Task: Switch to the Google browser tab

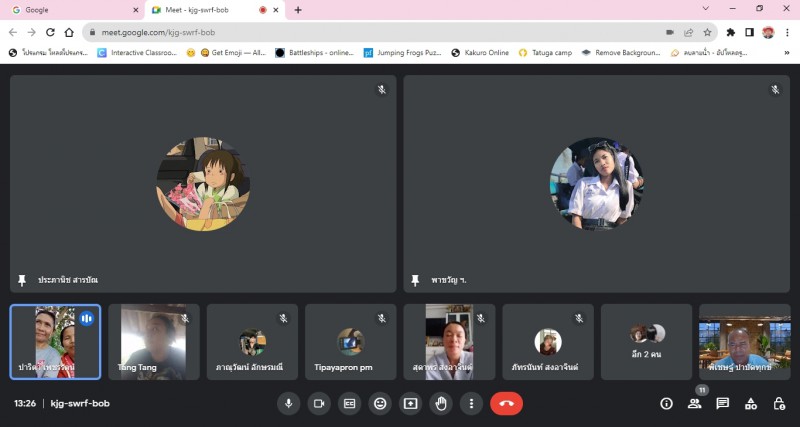Action: (x=70, y=10)
